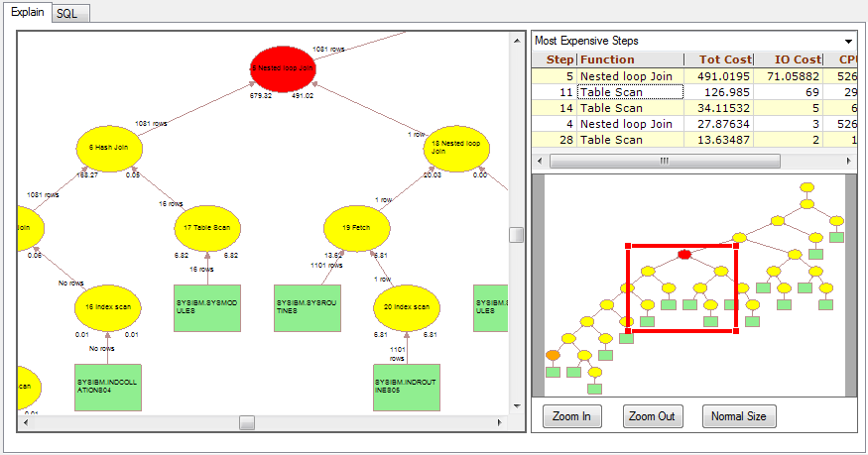This screenshot has width=868, height=455.
Task: Click the 71.05882 IO cost cell
Action: [789, 76]
